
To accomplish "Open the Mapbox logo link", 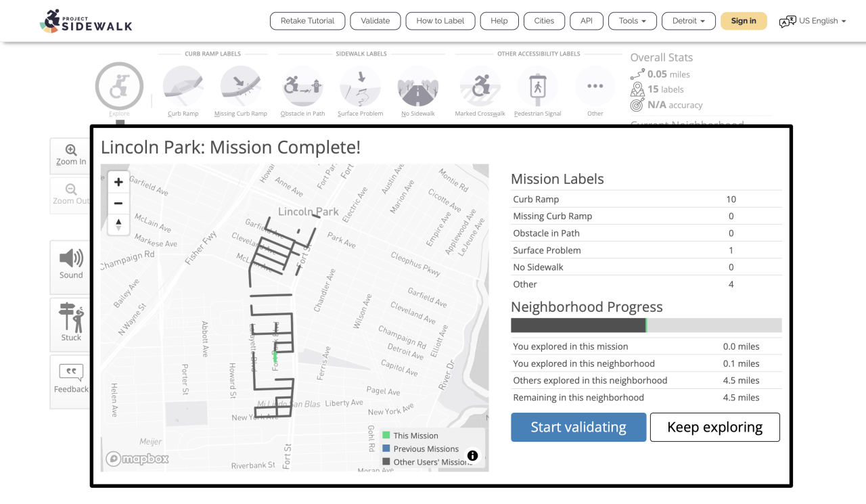I will (137, 459).
